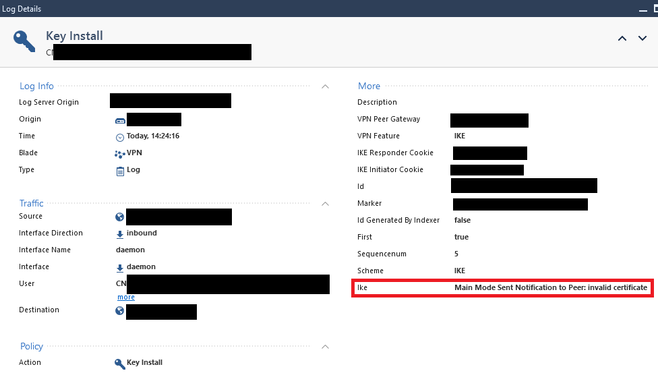
Task: Click the inbound Interface Direction arrow icon
Action: coord(120,235)
